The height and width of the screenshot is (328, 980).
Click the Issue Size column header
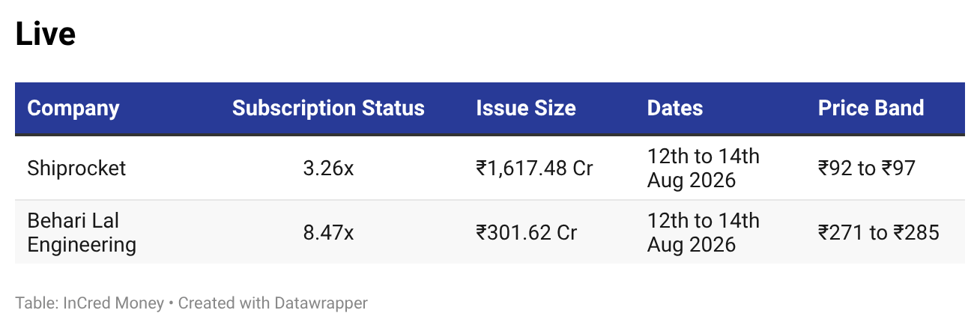tap(526, 108)
